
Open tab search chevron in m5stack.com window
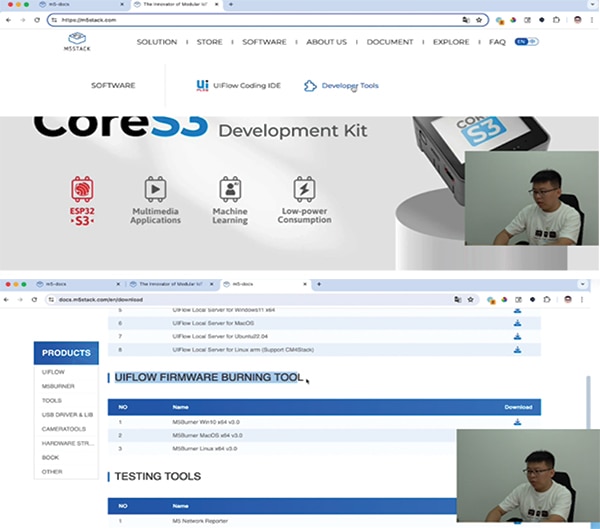click(592, 5)
